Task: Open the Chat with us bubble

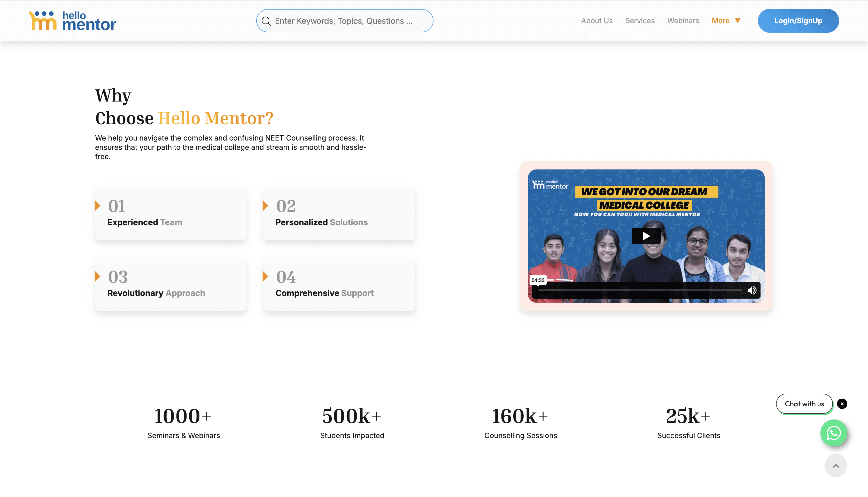Action: [x=804, y=404]
